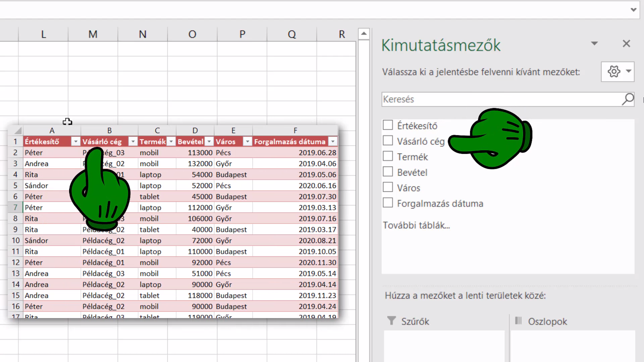Open the További táblák link
The height and width of the screenshot is (362, 644).
click(x=416, y=225)
